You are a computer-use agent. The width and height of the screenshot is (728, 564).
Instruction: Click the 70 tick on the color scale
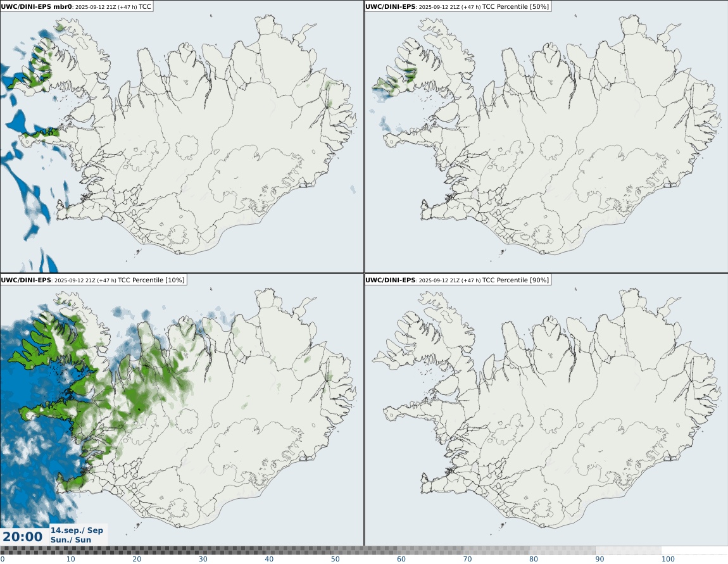coord(468,559)
